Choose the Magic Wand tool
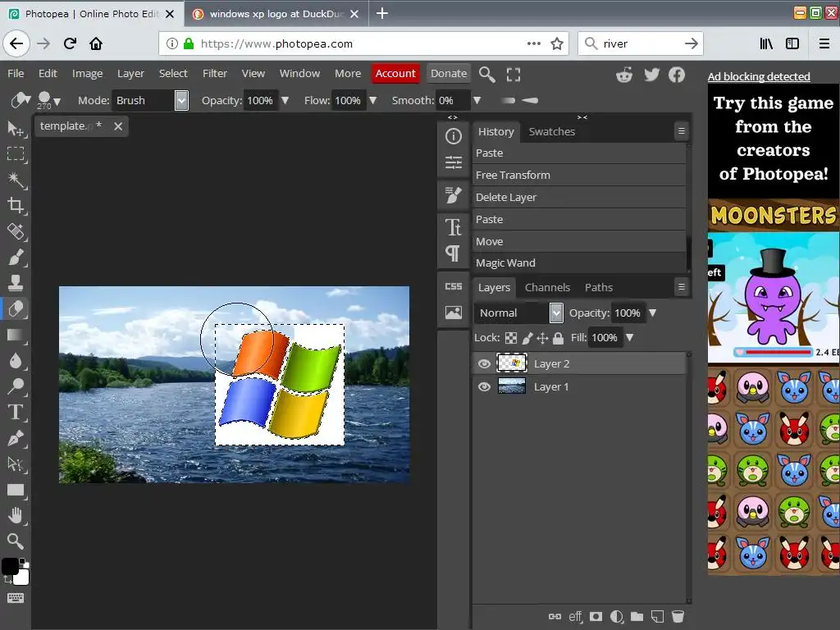840x630 pixels. click(15, 180)
